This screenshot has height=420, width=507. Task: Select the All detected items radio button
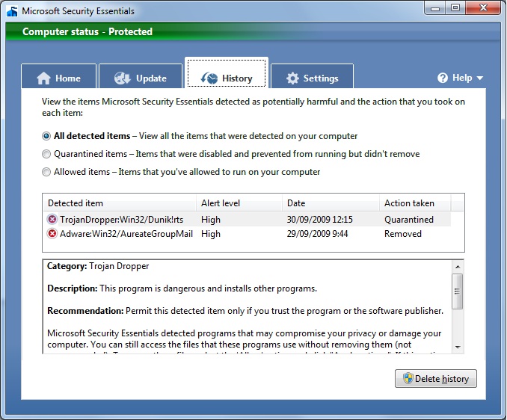(x=46, y=136)
